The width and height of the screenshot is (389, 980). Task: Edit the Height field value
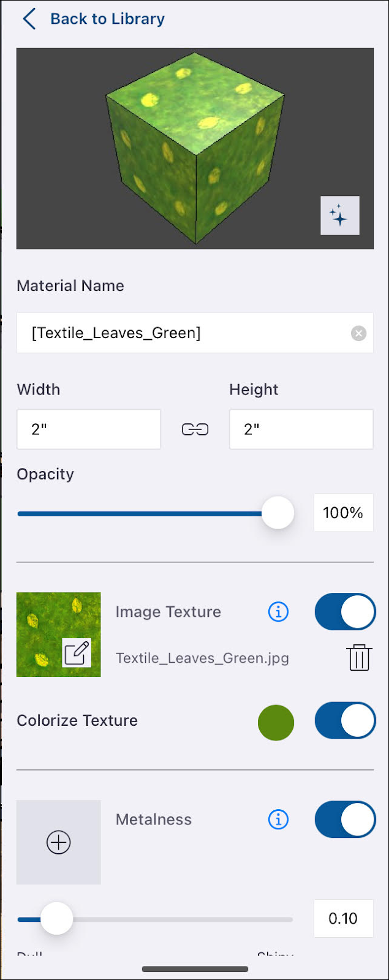coord(301,429)
